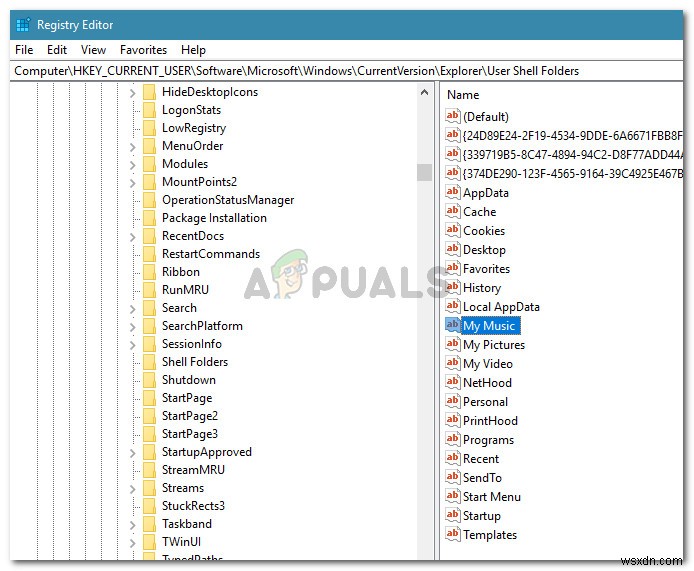Expand the RecentDocs key
694x571 pixels.
(x=132, y=237)
